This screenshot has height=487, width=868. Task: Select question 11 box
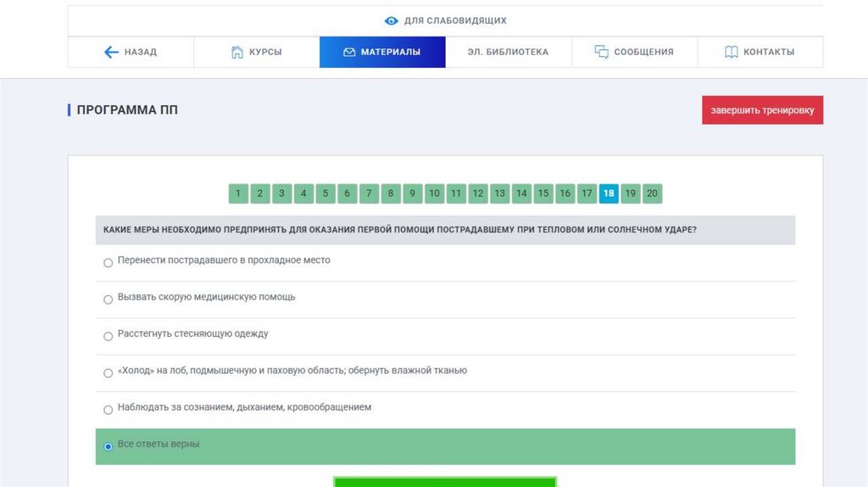click(x=456, y=193)
